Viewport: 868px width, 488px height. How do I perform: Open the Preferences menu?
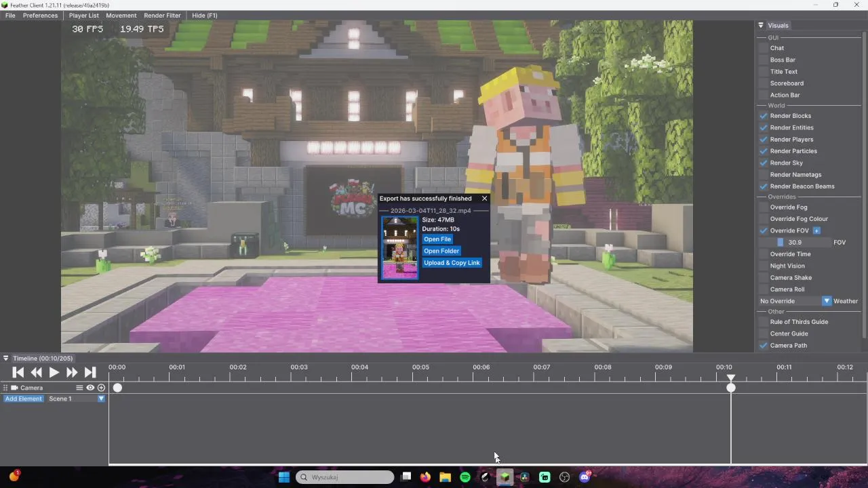(x=40, y=16)
